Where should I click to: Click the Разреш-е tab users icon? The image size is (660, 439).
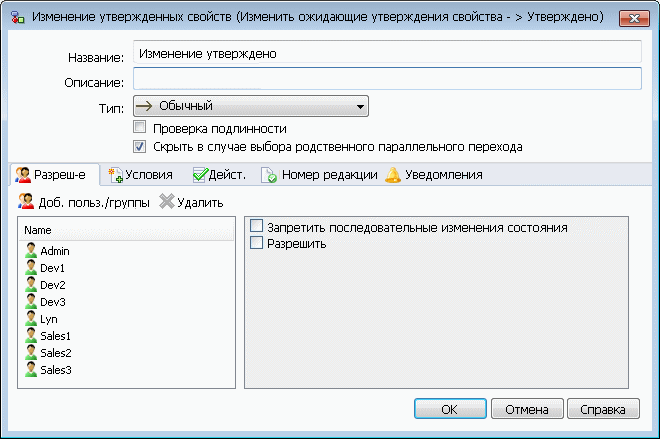click(x=23, y=174)
